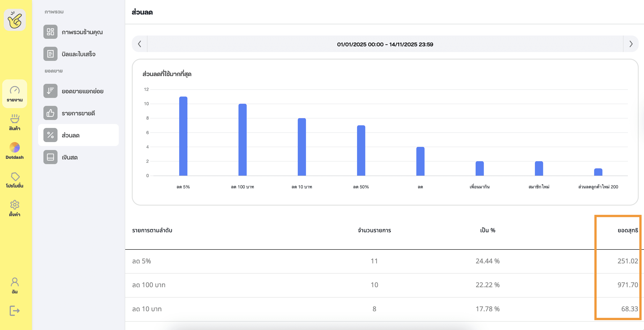Click the สมาชิกใหม่ axis label
Screen dimensions: 644x330
tap(539, 187)
